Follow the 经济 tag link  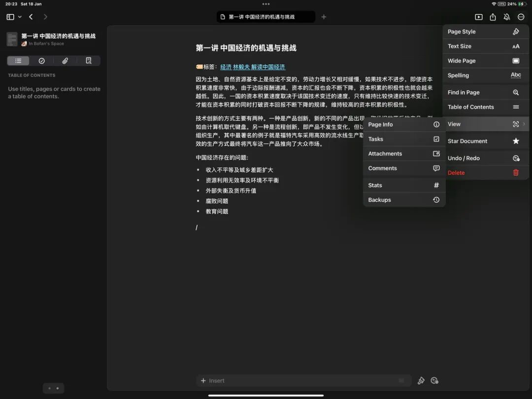tap(226, 67)
